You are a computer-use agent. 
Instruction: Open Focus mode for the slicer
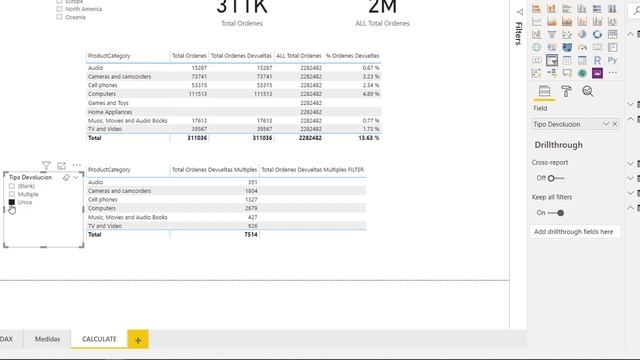[x=61, y=165]
